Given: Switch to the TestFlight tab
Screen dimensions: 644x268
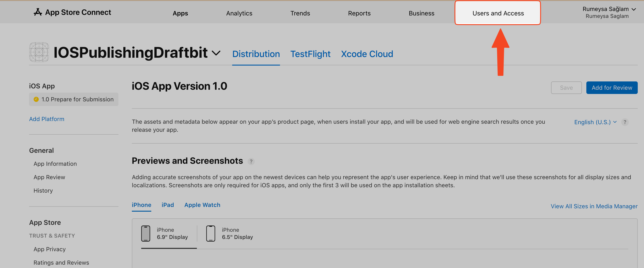Looking at the screenshot, I should [310, 53].
